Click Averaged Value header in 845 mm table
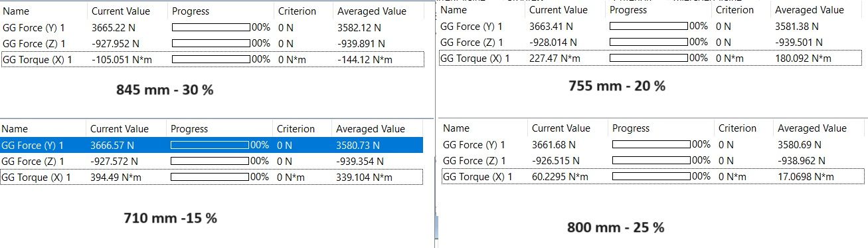 click(x=371, y=11)
